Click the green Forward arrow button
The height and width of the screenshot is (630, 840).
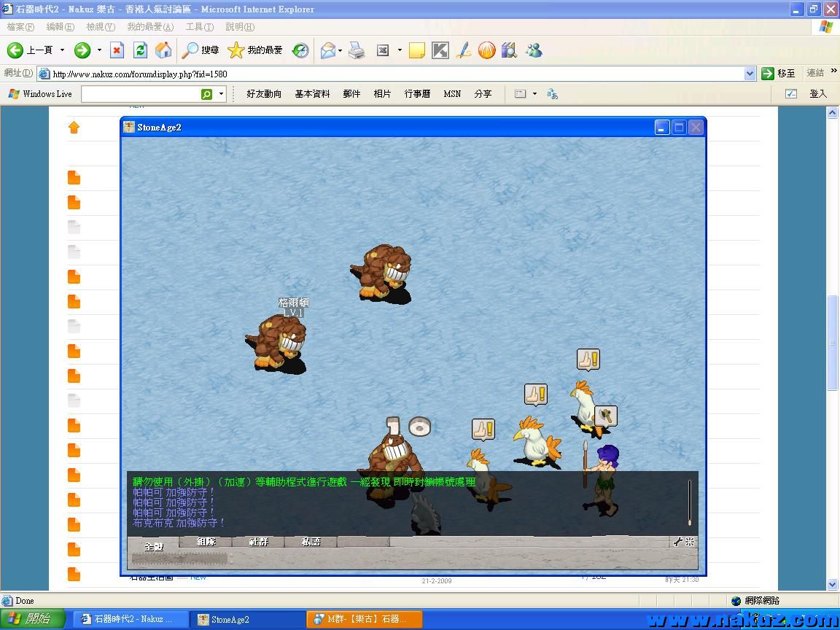(x=82, y=50)
